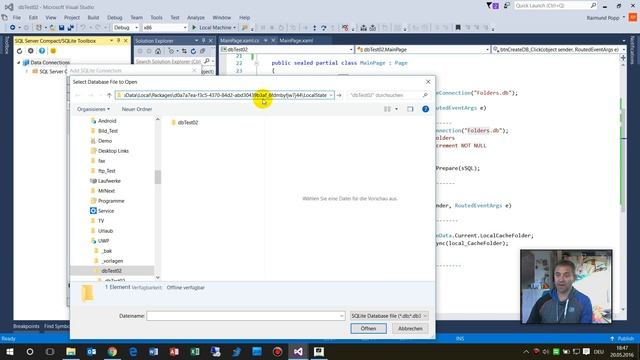Open Excel from taskbar
The image size is (640, 360).
(x=195, y=351)
